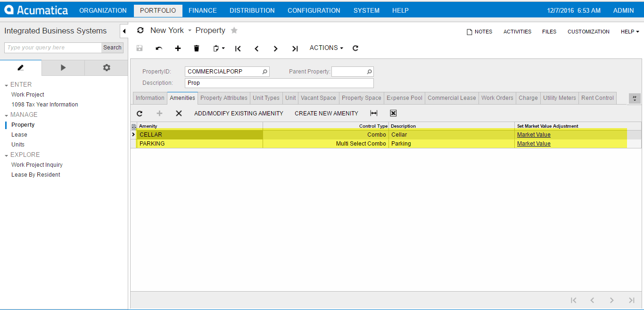This screenshot has height=310, width=644.
Task: Open the ACTIONS dropdown menu
Action: [326, 48]
